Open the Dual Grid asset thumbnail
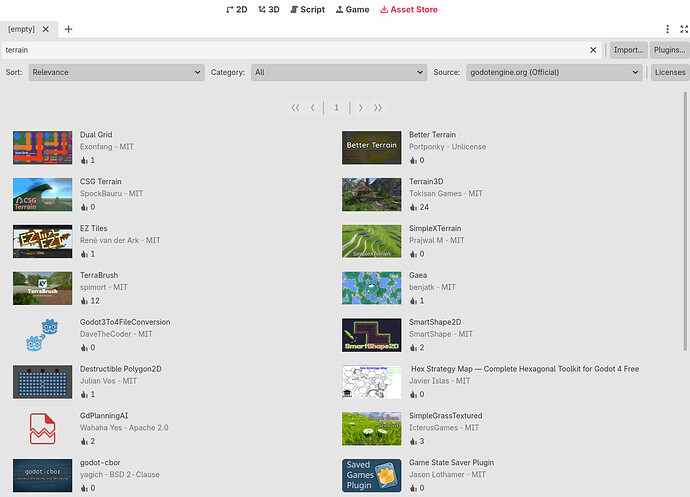Screen dimensions: 690x497 (x=42, y=147)
